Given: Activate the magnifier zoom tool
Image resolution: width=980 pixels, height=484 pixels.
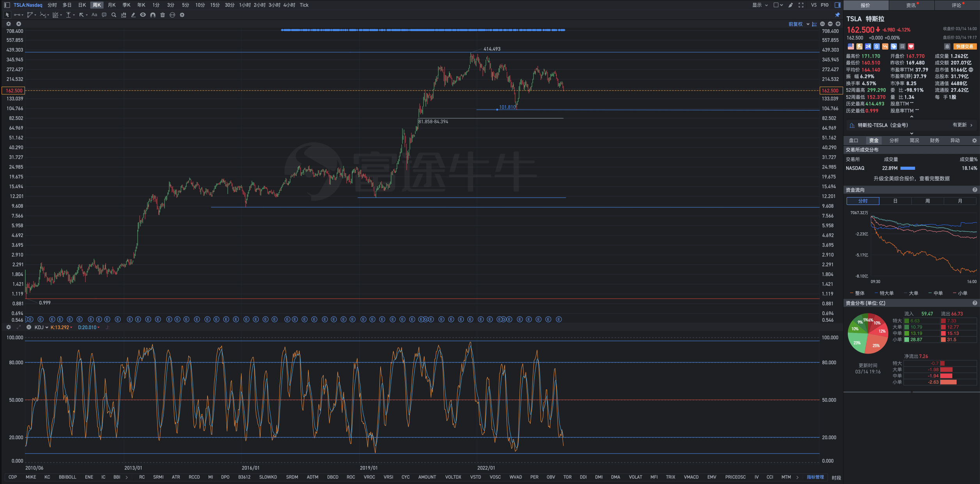Looking at the screenshot, I should coord(114,15).
